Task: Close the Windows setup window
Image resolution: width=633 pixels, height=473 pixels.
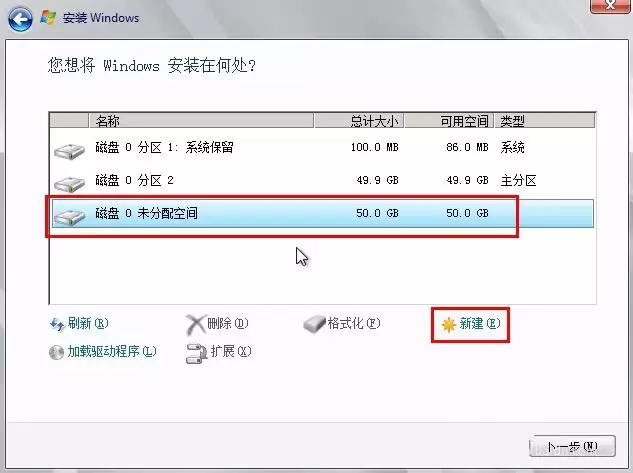Action: pyautogui.click(x=611, y=5)
